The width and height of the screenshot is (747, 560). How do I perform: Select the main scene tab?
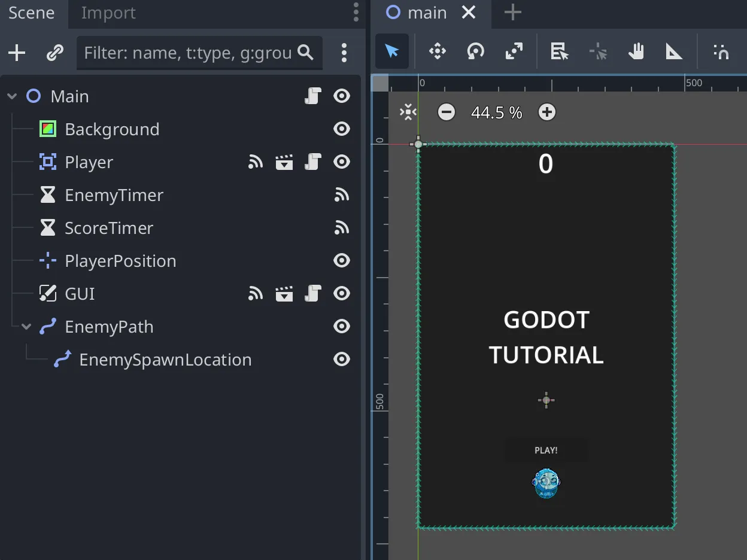click(x=426, y=13)
